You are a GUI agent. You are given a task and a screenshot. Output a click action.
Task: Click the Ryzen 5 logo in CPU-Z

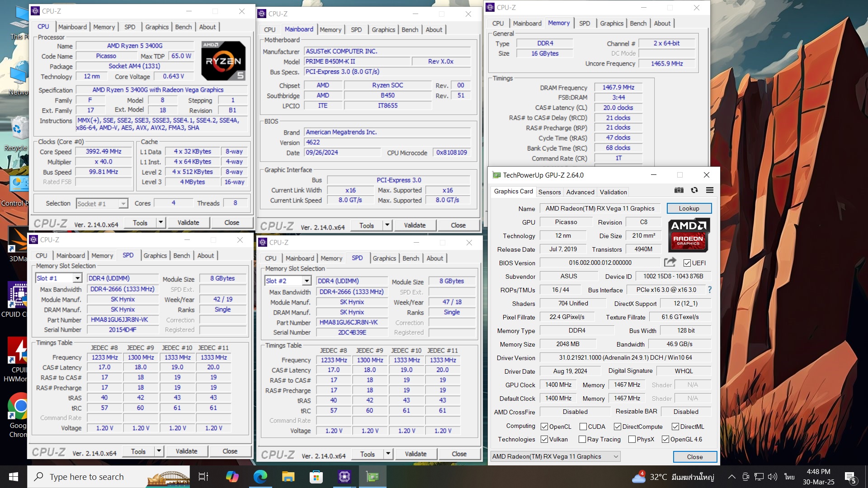click(x=223, y=61)
